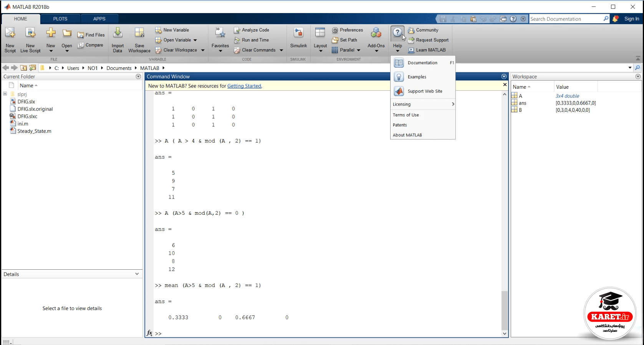This screenshot has height=345, width=644.
Task: Open the Licensing submenu
Action: pos(423,104)
